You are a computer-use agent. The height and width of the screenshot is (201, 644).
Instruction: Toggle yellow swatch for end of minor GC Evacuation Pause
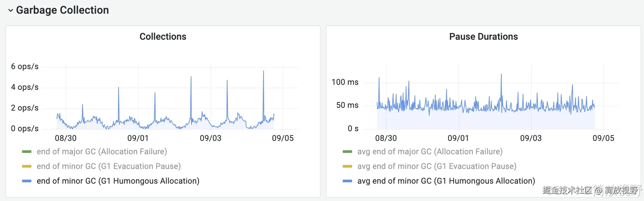click(27, 166)
